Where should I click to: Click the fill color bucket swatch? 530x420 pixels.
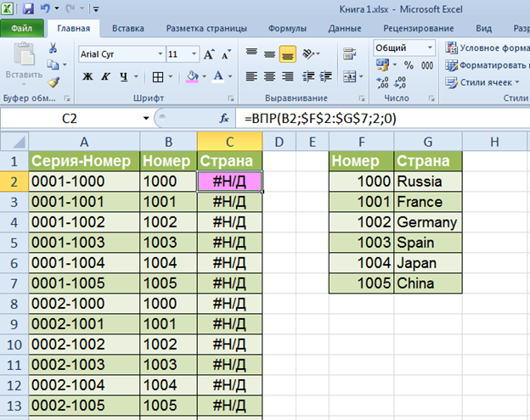coord(192,77)
